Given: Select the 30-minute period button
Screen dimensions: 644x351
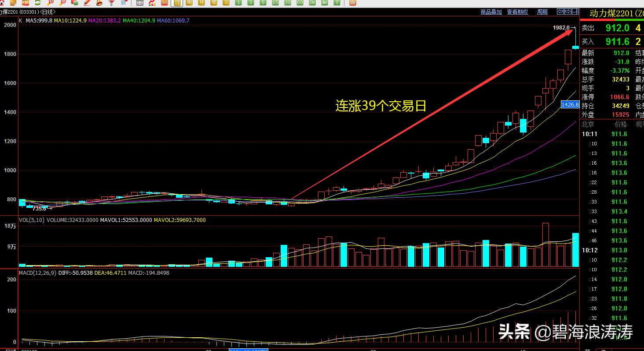Looking at the screenshot, I should [x=288, y=3].
